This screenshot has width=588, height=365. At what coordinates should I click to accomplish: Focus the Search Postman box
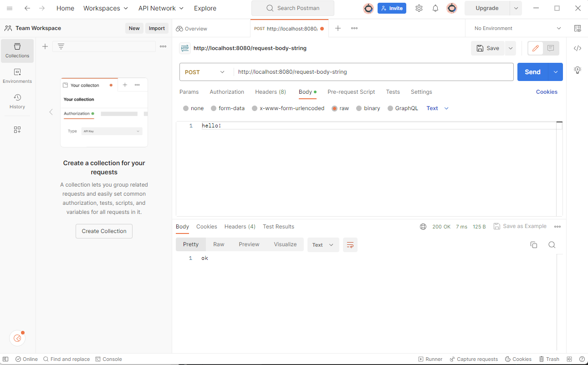point(293,8)
